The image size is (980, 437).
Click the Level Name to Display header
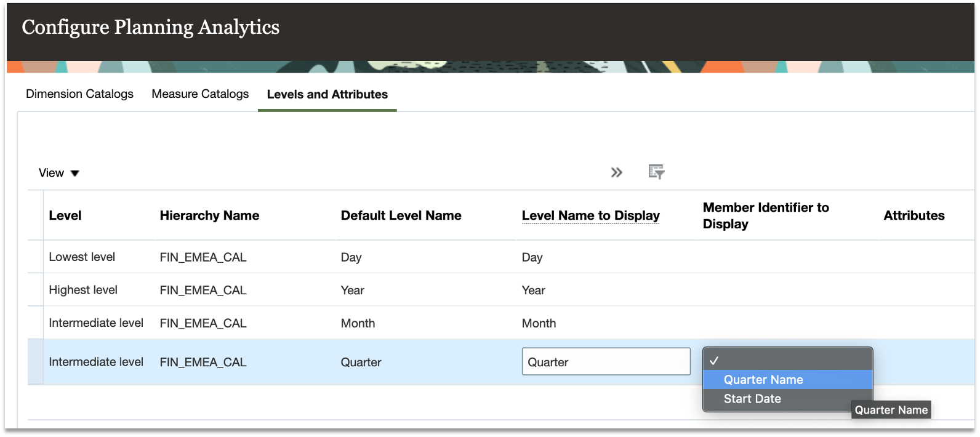tap(590, 215)
